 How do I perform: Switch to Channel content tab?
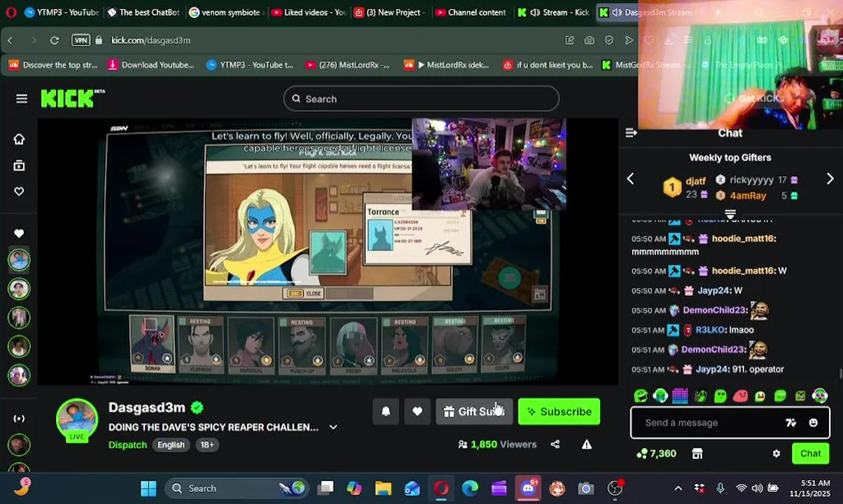click(471, 12)
